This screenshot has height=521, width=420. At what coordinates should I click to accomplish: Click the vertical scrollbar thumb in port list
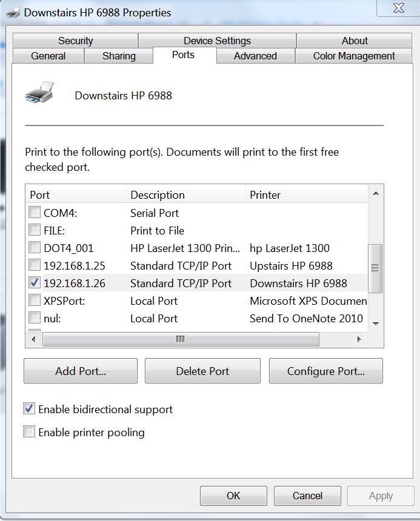(375, 268)
